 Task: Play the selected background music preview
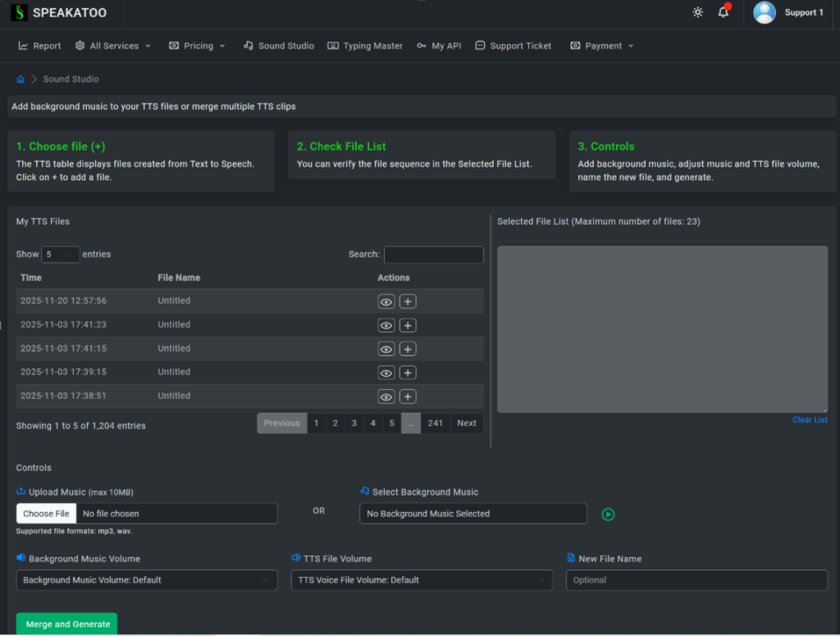tap(608, 515)
